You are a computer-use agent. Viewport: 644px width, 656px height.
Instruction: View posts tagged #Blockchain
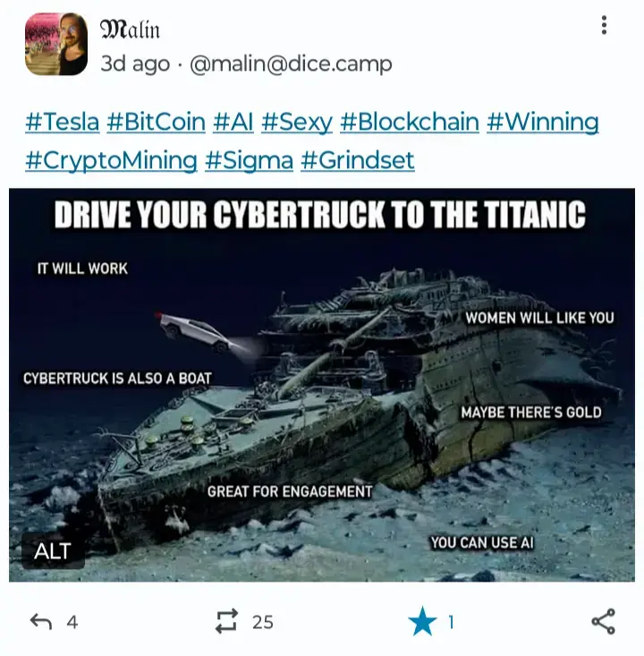[410, 122]
